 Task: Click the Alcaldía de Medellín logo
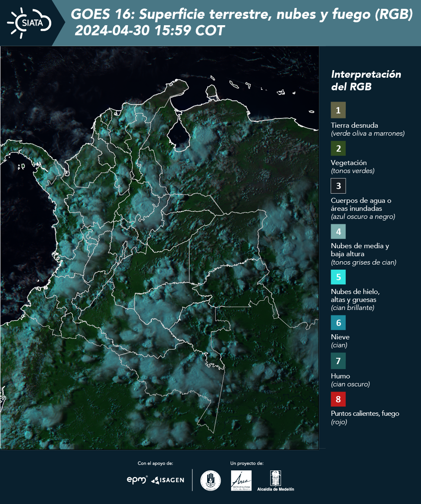(x=276, y=480)
